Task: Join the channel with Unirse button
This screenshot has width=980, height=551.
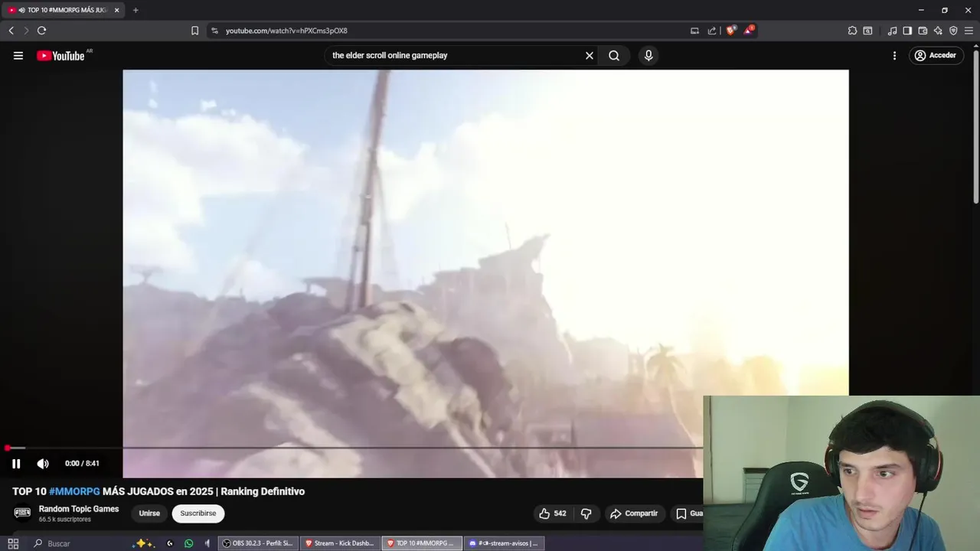Action: (x=149, y=514)
